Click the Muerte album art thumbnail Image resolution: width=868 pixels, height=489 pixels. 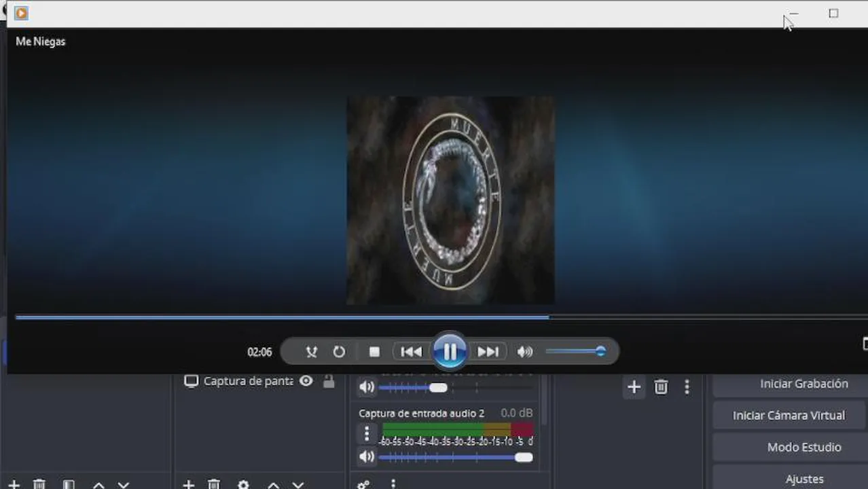point(451,200)
